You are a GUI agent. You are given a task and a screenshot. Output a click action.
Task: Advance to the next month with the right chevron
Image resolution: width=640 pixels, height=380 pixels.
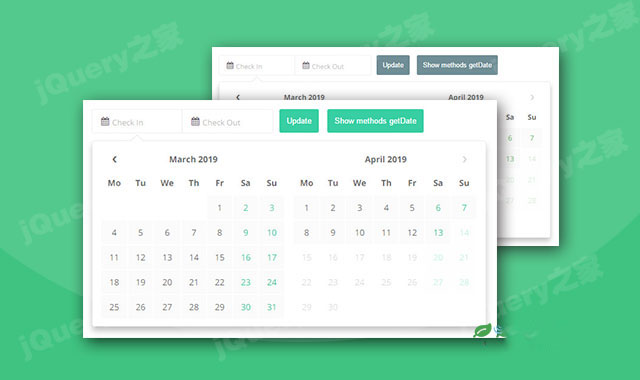[464, 159]
